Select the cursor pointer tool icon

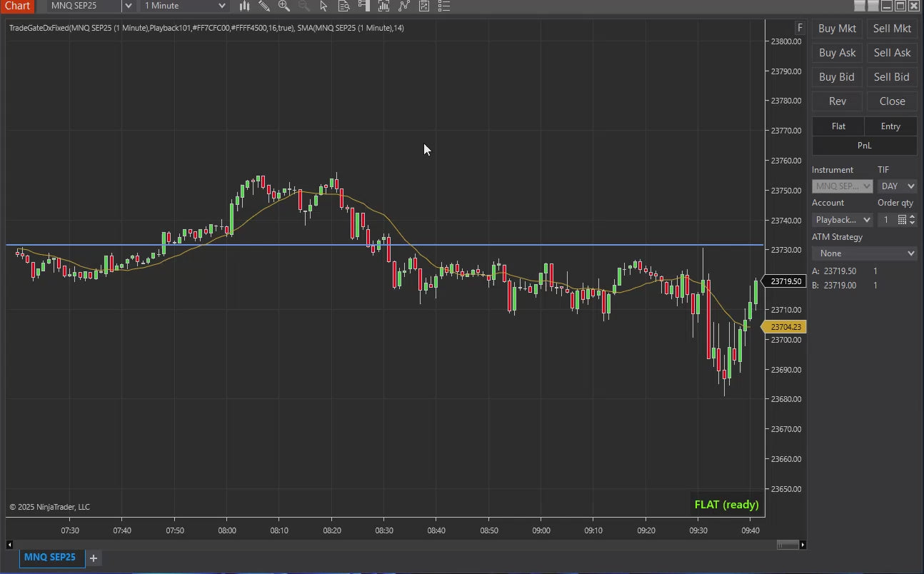pos(323,6)
